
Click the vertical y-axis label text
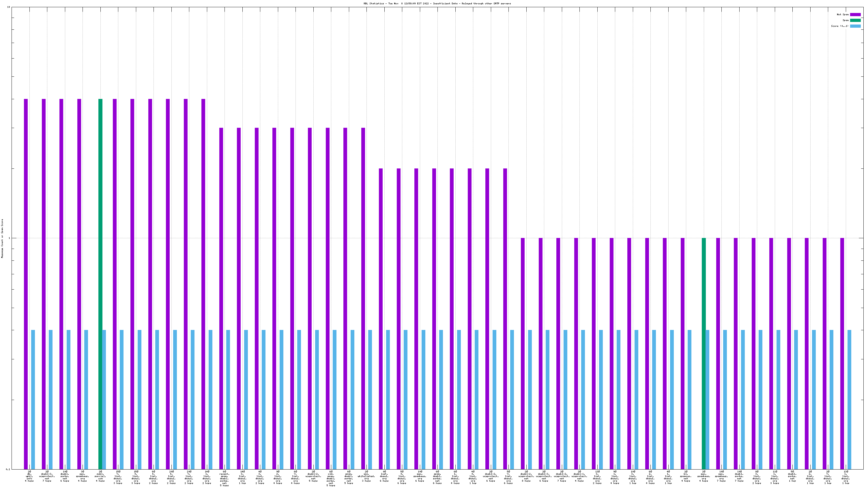[2, 238]
